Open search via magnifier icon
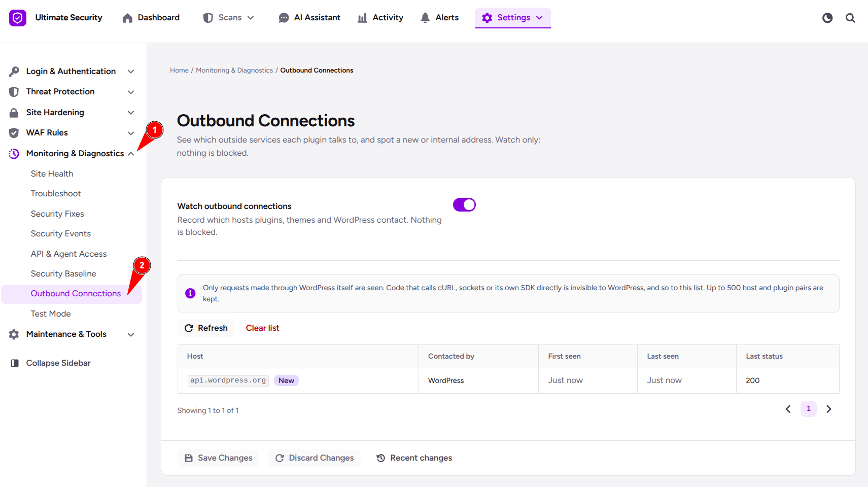This screenshot has width=868, height=487. [x=850, y=18]
